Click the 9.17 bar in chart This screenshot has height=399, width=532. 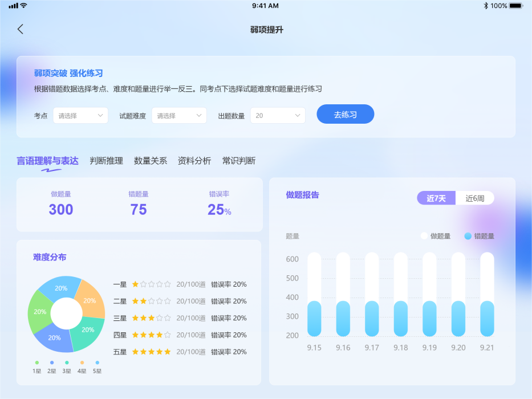(x=372, y=294)
